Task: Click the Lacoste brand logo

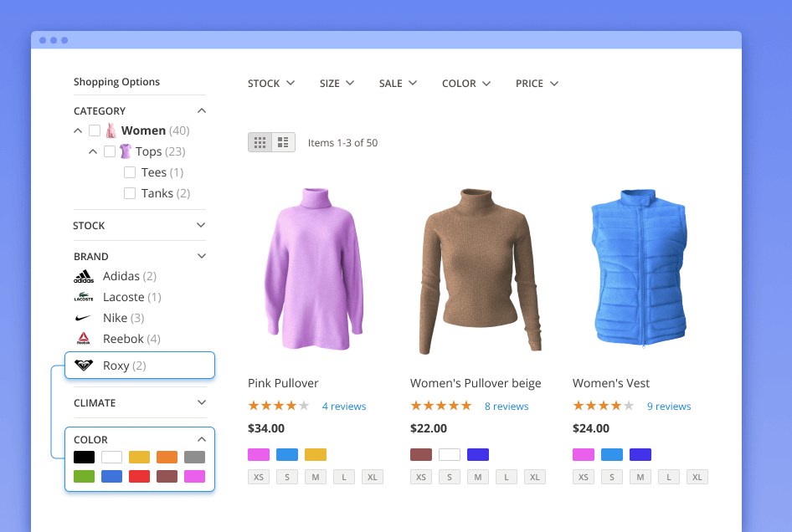Action: (x=84, y=297)
